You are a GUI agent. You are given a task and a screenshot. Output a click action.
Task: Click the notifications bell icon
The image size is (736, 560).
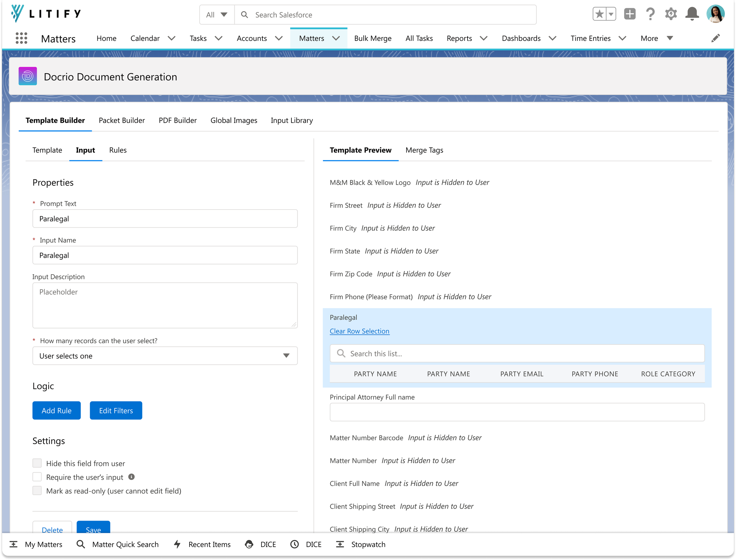coord(692,14)
